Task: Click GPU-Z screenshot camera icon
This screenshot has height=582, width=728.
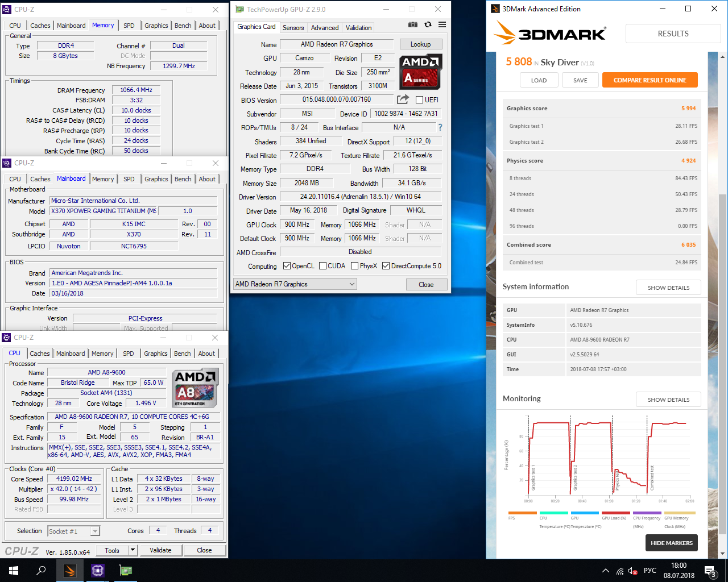Action: pos(413,24)
